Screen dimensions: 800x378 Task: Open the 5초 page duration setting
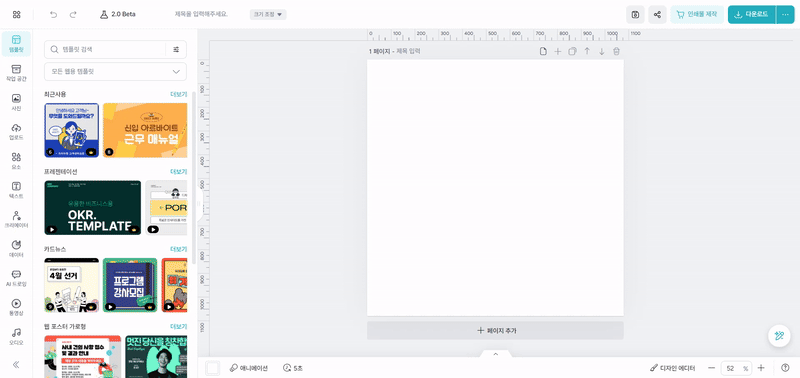(293, 368)
